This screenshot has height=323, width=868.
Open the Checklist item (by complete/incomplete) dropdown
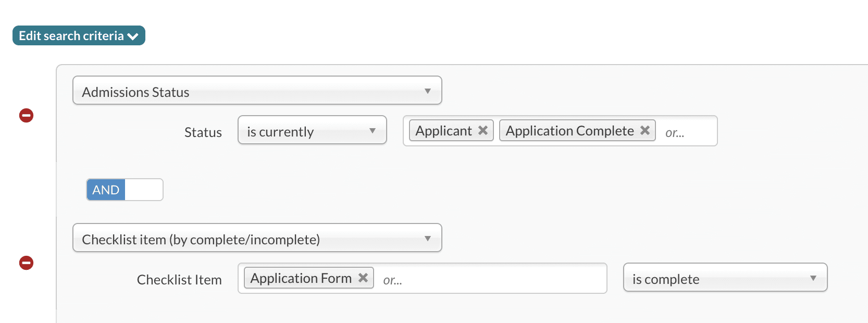pos(257,238)
